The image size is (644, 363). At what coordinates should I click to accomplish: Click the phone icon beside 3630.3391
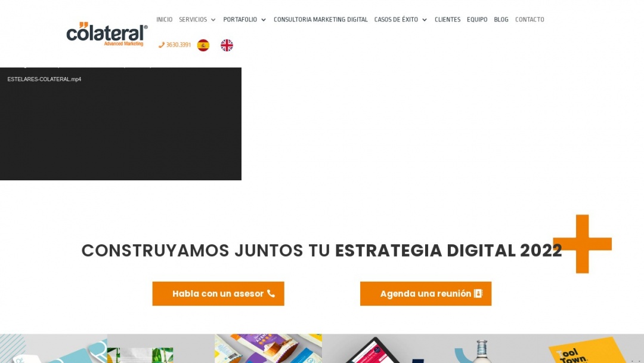click(x=160, y=44)
